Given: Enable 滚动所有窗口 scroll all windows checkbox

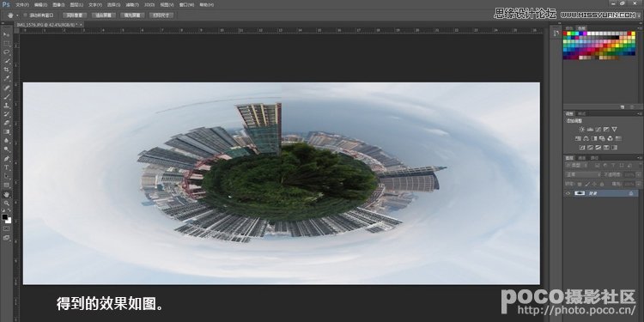Looking at the screenshot, I should tap(26, 15).
